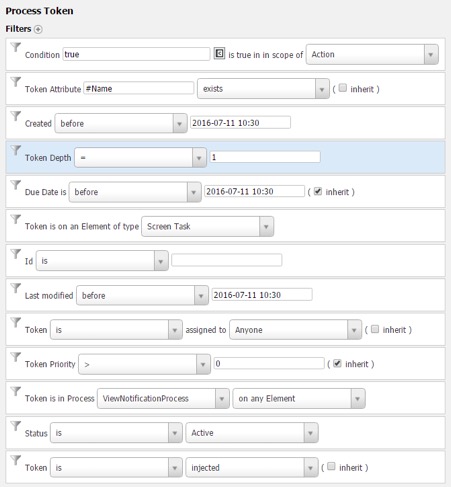This screenshot has height=487, width=451.
Task: Open the Action scope dropdown
Action: pos(372,54)
